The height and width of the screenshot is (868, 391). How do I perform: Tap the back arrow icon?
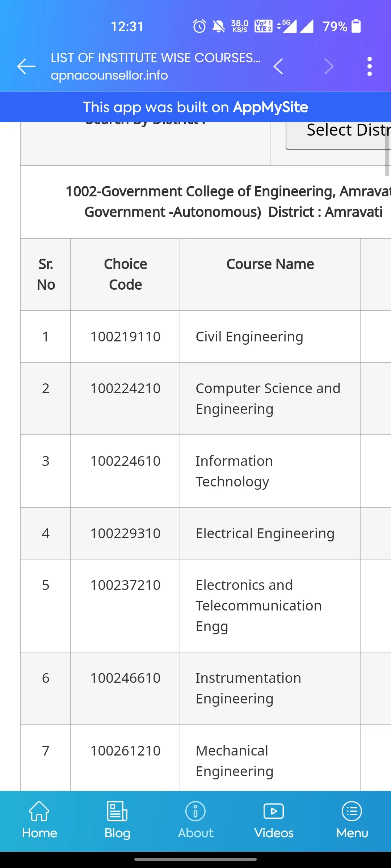pos(26,66)
